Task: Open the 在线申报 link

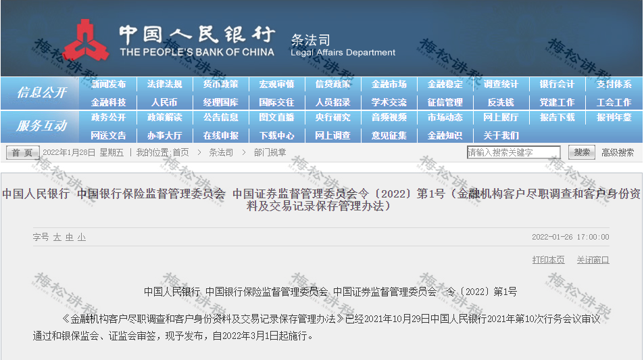Action: click(220, 136)
